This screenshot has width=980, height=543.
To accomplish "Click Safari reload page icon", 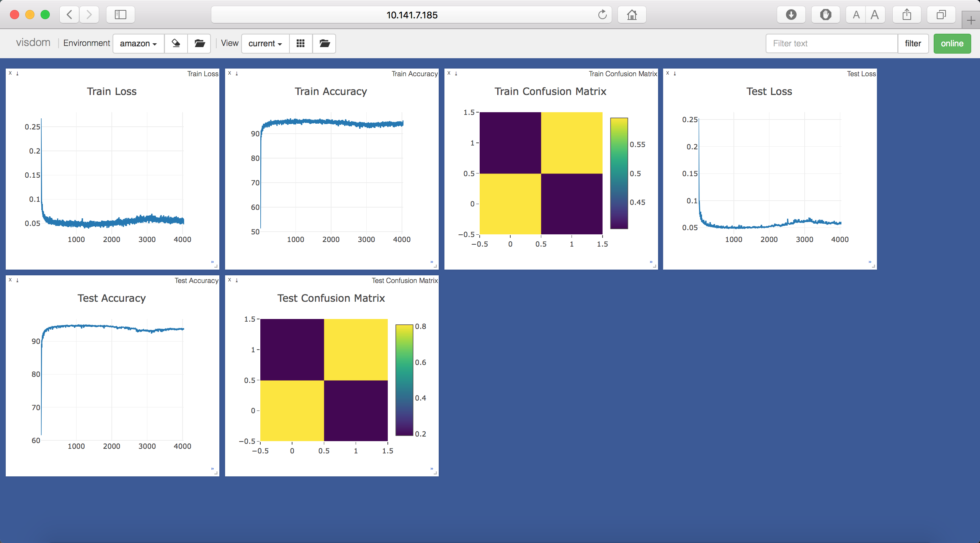I will (x=602, y=15).
